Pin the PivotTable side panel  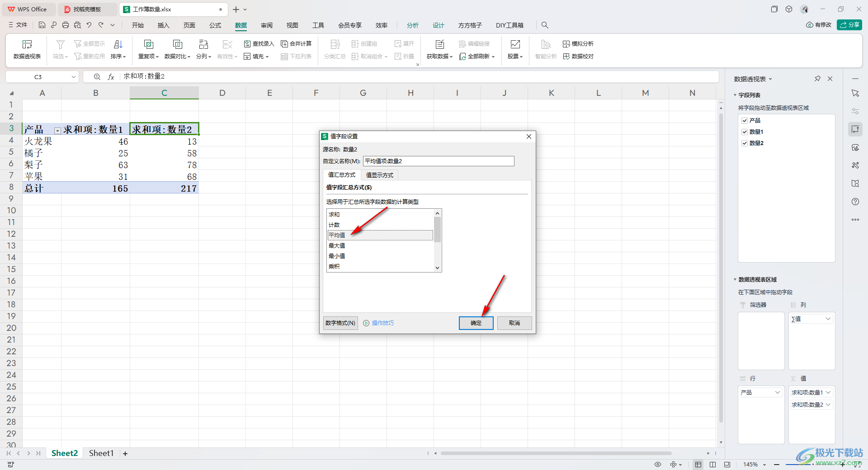[817, 79]
